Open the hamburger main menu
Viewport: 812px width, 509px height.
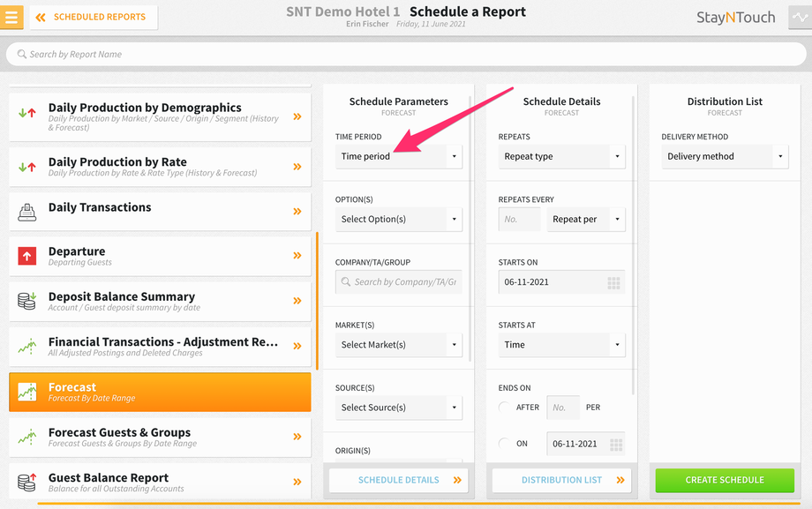[11, 17]
